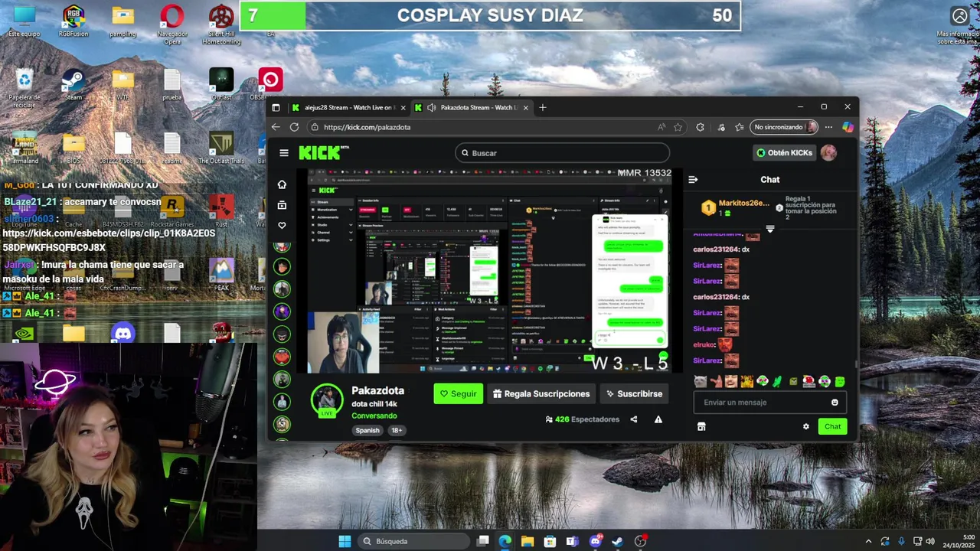Follow Pakazdota with Seguir button

point(459,393)
